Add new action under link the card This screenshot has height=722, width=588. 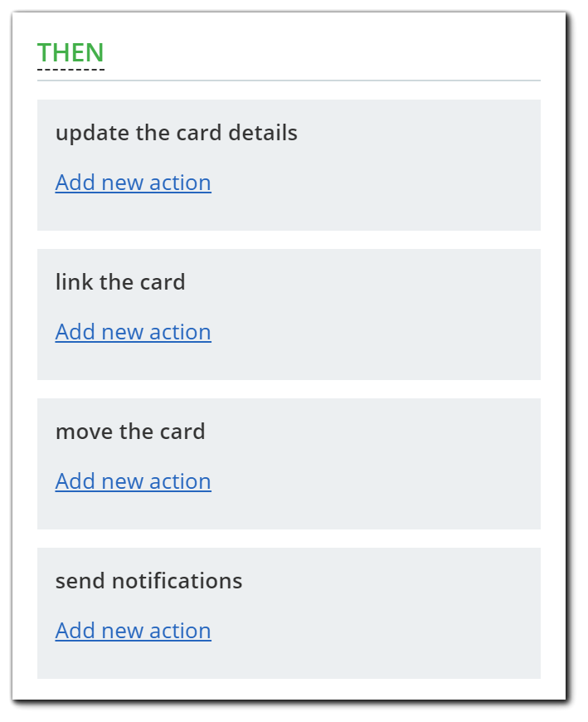pyautogui.click(x=133, y=332)
